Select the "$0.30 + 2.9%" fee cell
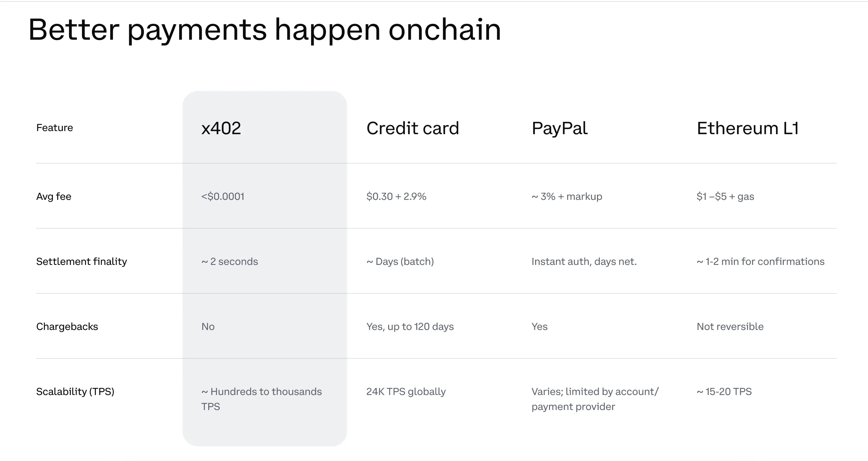This screenshot has width=868, height=461. 396,196
